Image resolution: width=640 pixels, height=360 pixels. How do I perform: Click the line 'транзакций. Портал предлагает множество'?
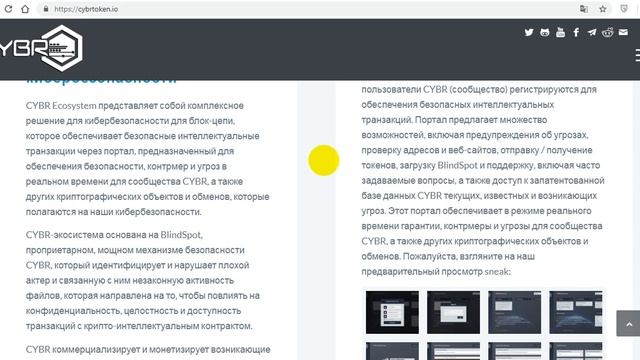click(x=454, y=120)
